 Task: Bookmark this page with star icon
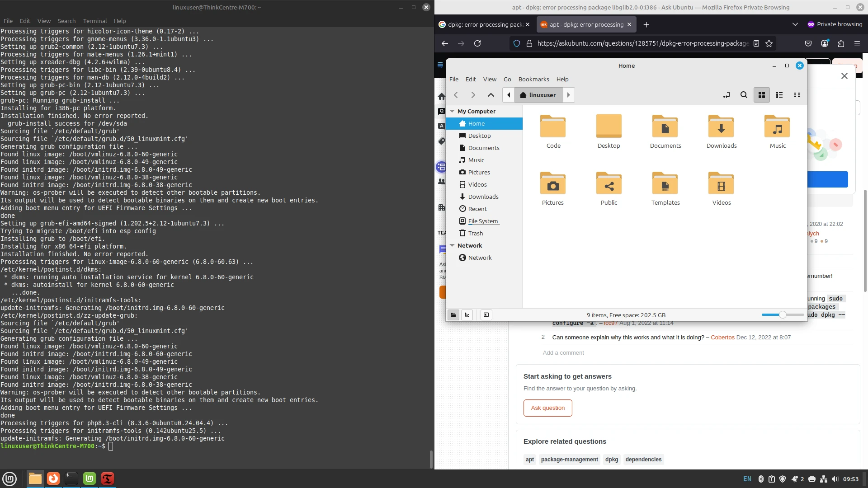coord(769,43)
